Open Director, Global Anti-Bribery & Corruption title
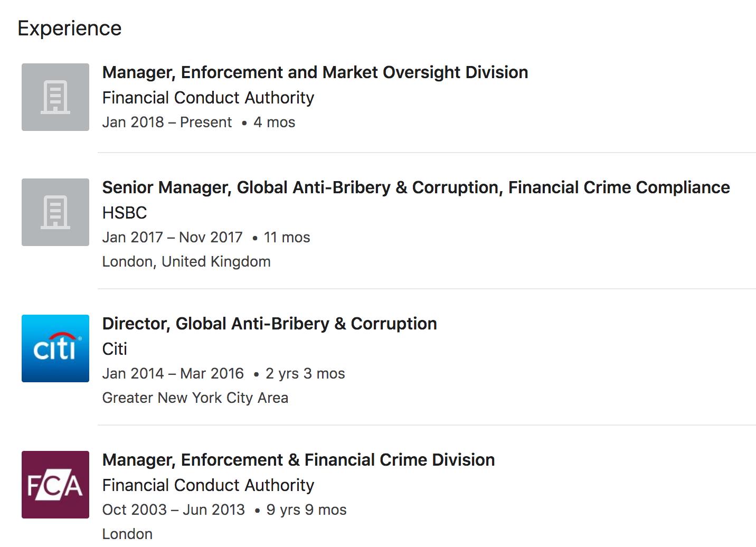Screen dimensions: 756x547 click(270, 324)
